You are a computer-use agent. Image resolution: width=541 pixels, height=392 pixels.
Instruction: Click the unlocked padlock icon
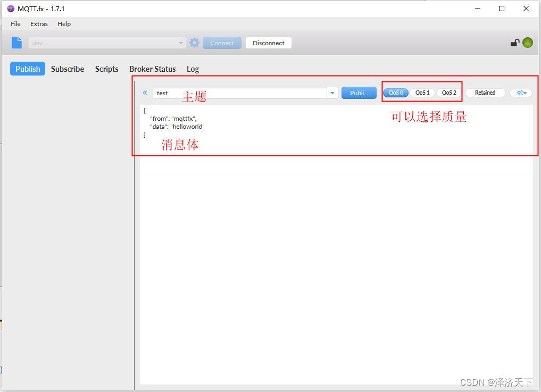tap(515, 43)
